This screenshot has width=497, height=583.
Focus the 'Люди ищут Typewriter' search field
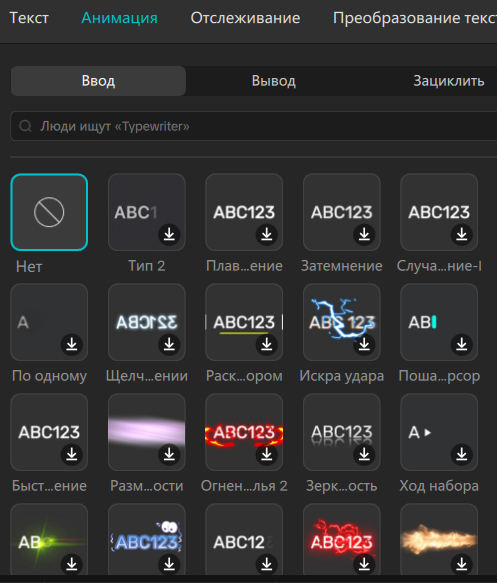point(254,126)
